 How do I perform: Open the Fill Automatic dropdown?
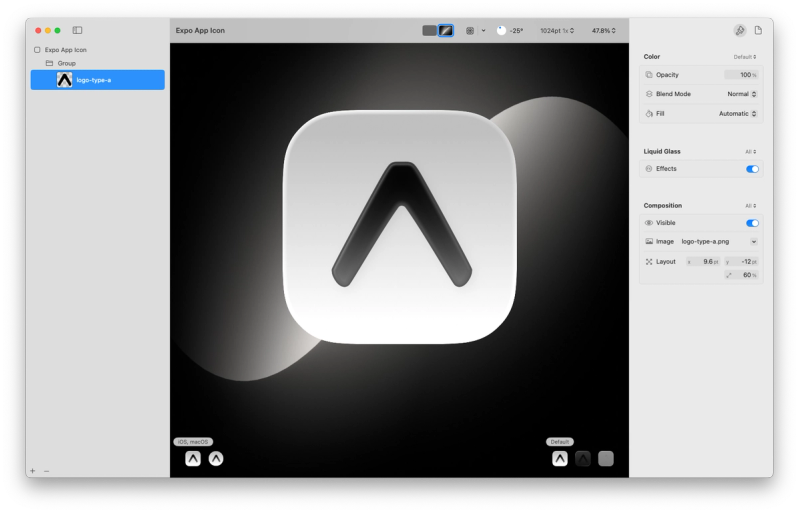[x=738, y=113]
